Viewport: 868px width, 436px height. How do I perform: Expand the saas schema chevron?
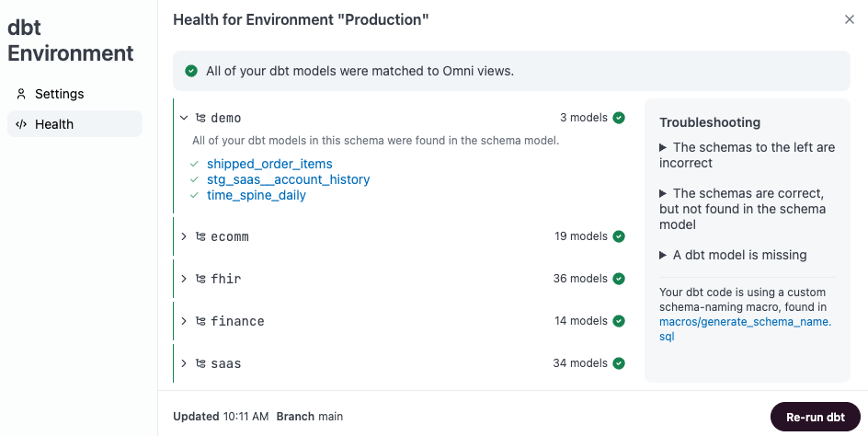pos(184,363)
